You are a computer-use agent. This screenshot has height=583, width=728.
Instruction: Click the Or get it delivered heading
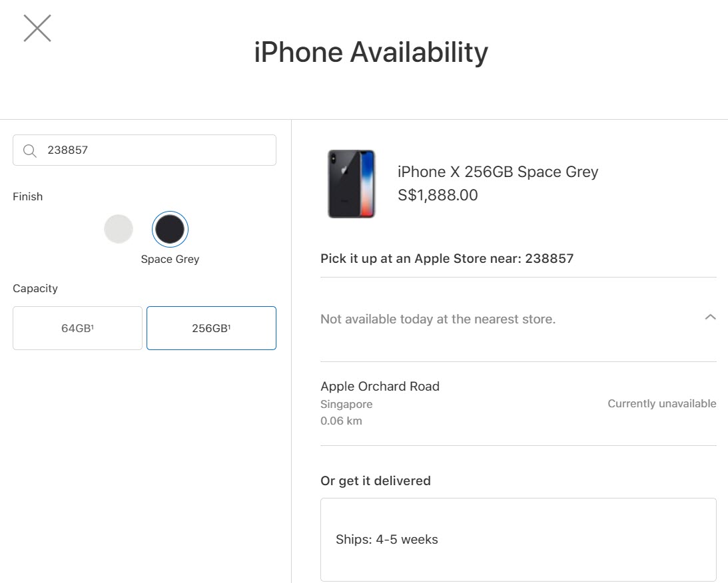(376, 481)
